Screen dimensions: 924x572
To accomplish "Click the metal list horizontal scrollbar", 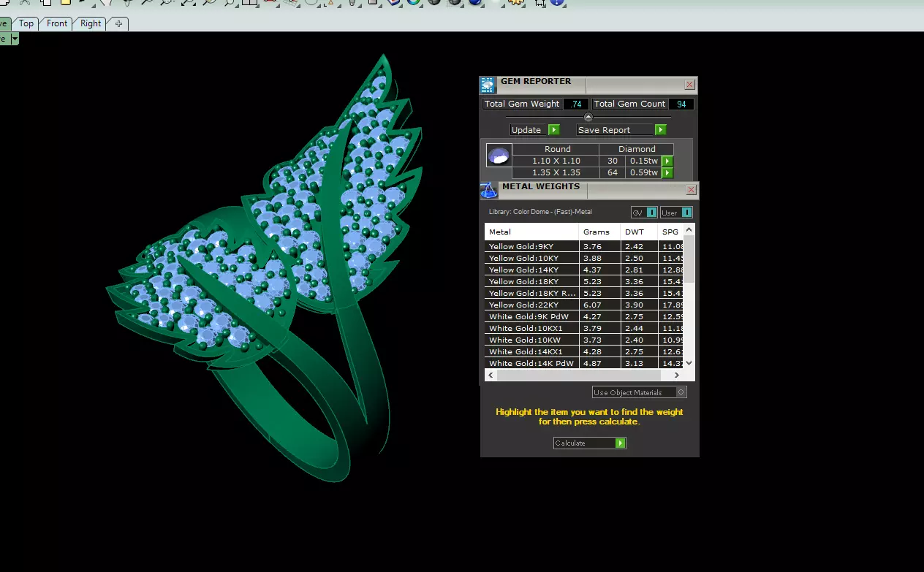I will tap(578, 375).
